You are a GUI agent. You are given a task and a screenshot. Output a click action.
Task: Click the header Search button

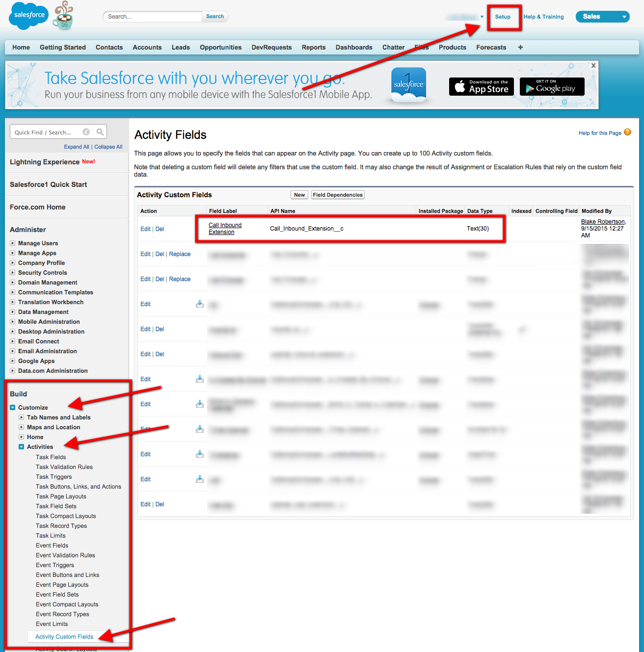point(215,17)
